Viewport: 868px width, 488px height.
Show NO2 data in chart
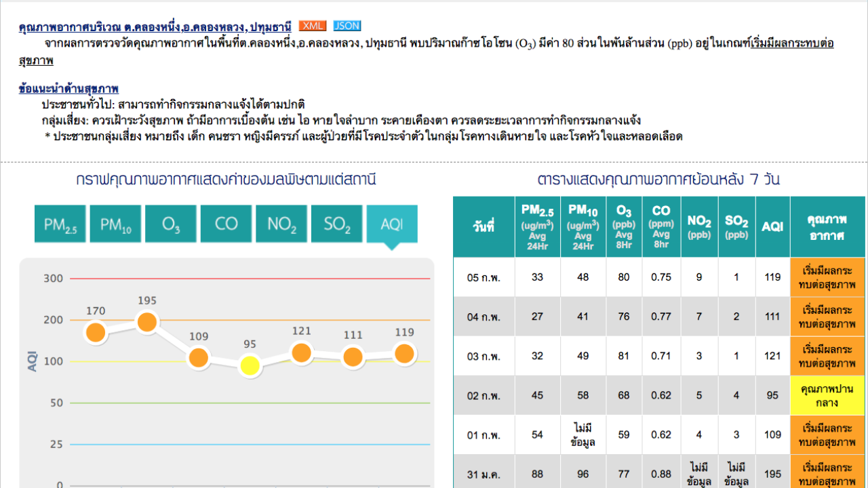pos(281,224)
